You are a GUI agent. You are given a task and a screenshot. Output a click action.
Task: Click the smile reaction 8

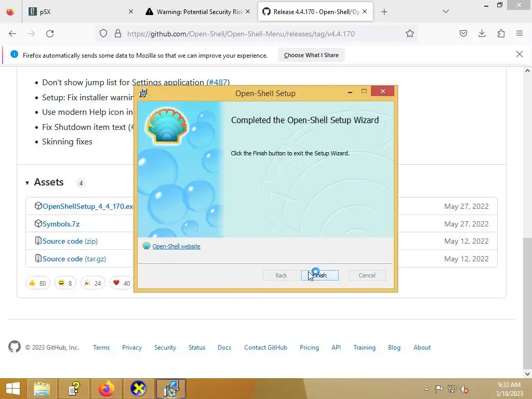(65, 283)
